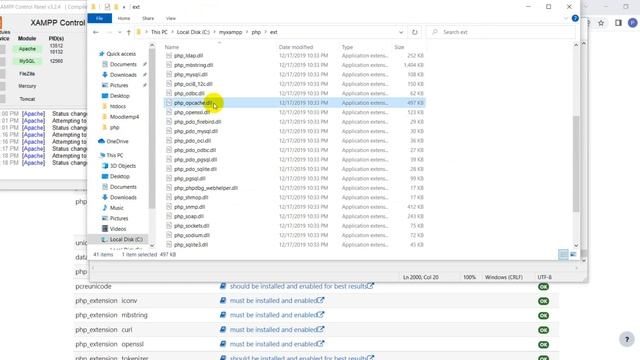This screenshot has width=640, height=360.
Task: Follow the curl 'must be installed' link
Action: click(277, 329)
